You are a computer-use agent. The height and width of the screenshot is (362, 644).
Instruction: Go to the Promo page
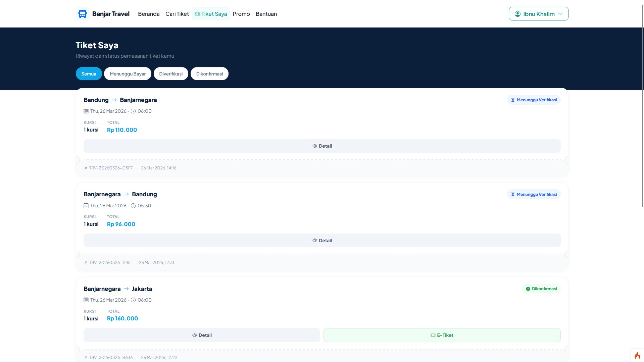[x=241, y=14]
